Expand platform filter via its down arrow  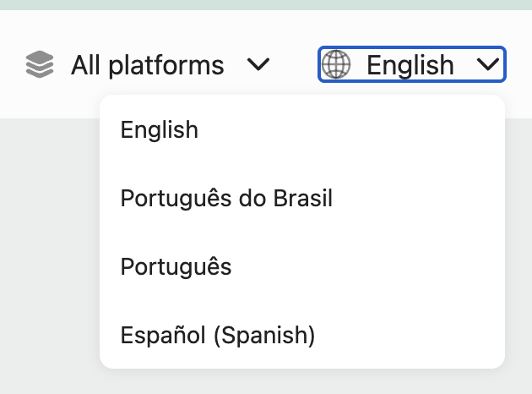point(258,64)
